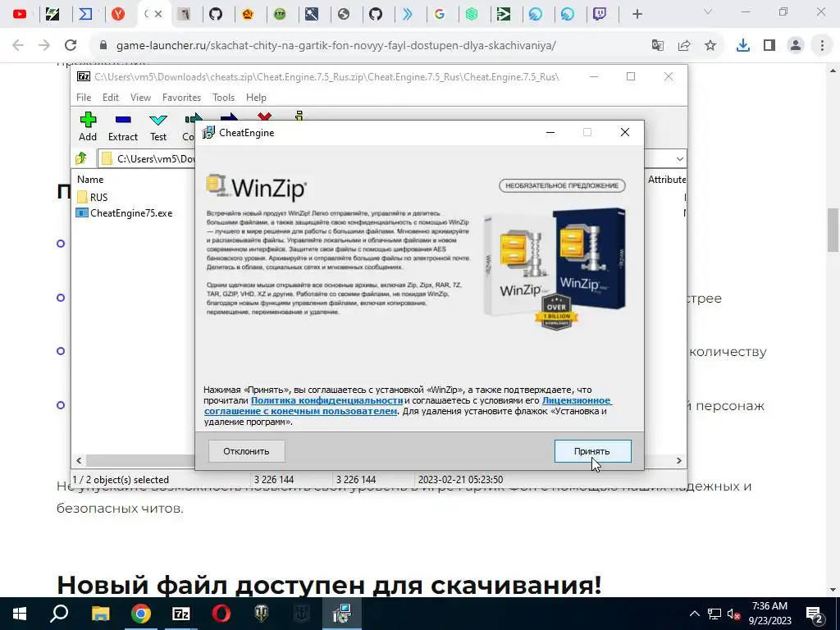This screenshot has height=630, width=840.
Task: Click the World of Tanks taskbar icon
Action: point(262,614)
